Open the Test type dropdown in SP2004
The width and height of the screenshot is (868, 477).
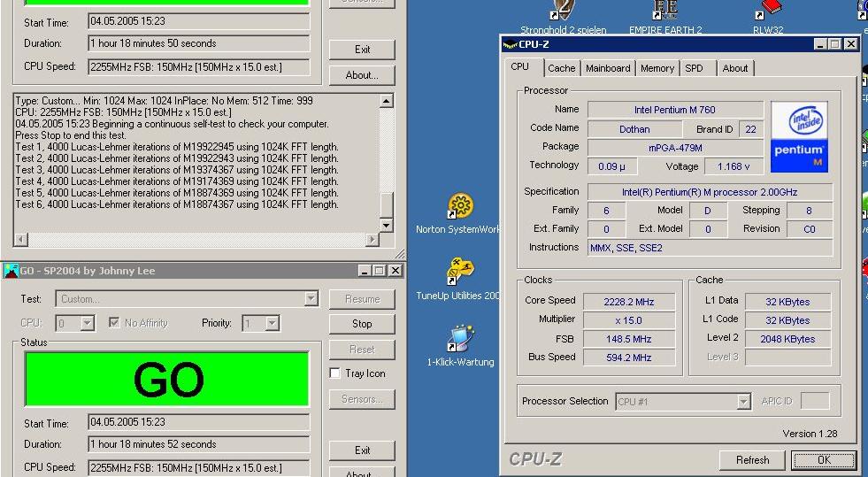(x=311, y=299)
